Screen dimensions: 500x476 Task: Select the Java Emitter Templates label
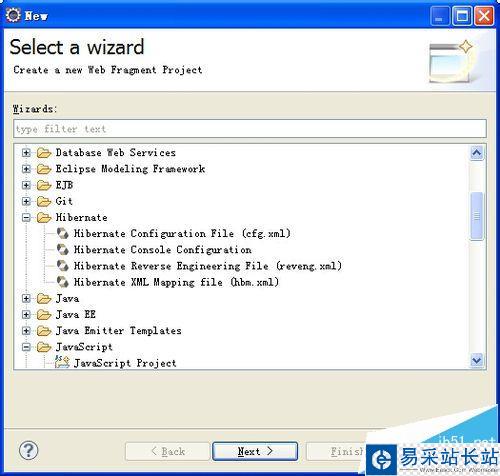[x=119, y=331]
